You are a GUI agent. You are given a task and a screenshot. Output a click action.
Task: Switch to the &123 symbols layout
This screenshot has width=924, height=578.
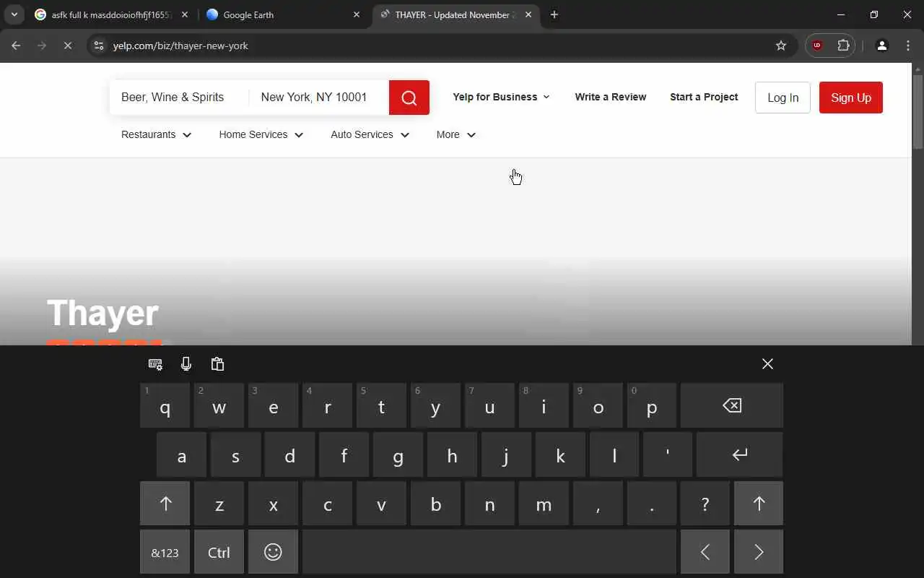pos(165,552)
